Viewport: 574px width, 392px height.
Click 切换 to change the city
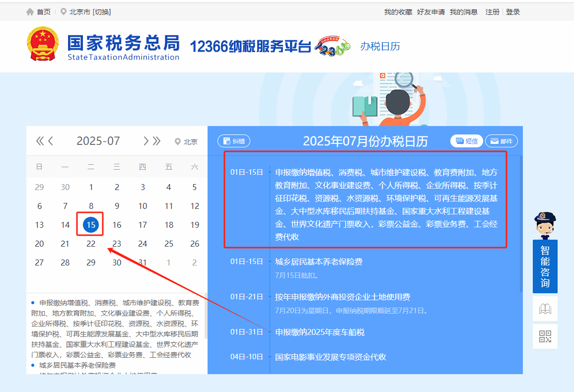pyautogui.click(x=102, y=12)
